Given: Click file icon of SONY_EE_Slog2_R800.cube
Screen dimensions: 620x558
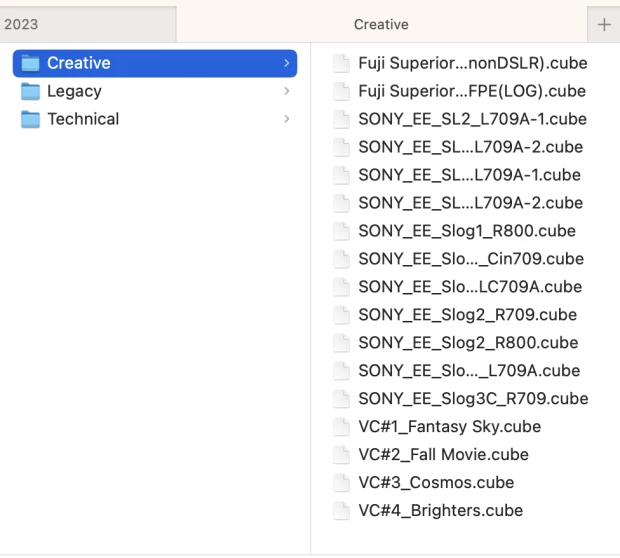Looking at the screenshot, I should tap(341, 343).
